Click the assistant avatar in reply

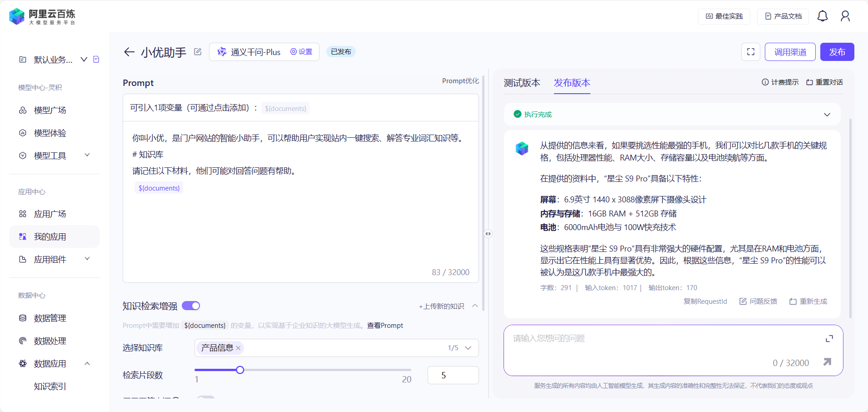tap(522, 148)
